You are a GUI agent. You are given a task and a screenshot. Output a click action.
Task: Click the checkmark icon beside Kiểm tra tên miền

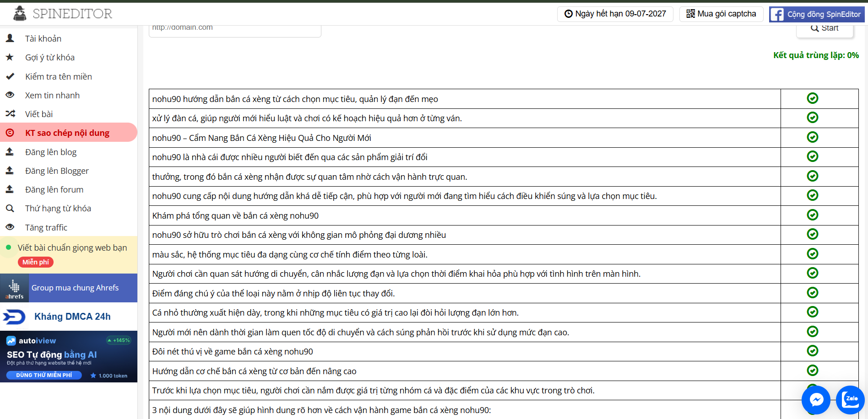coord(10,76)
